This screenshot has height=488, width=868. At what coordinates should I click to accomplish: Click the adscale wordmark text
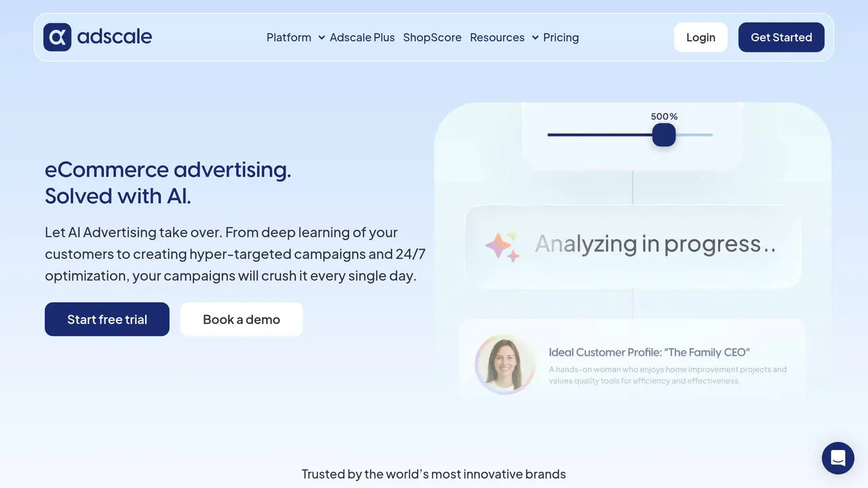coord(115,37)
